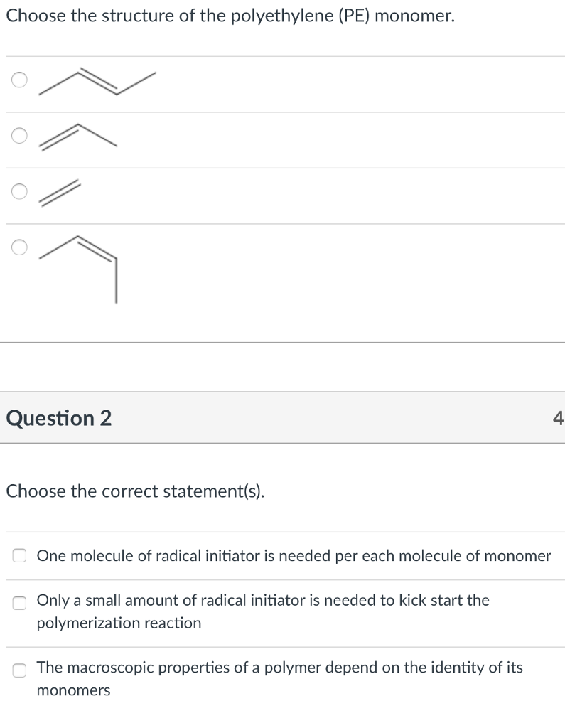
Task: Click the "Question 2" heading
Action: (59, 418)
